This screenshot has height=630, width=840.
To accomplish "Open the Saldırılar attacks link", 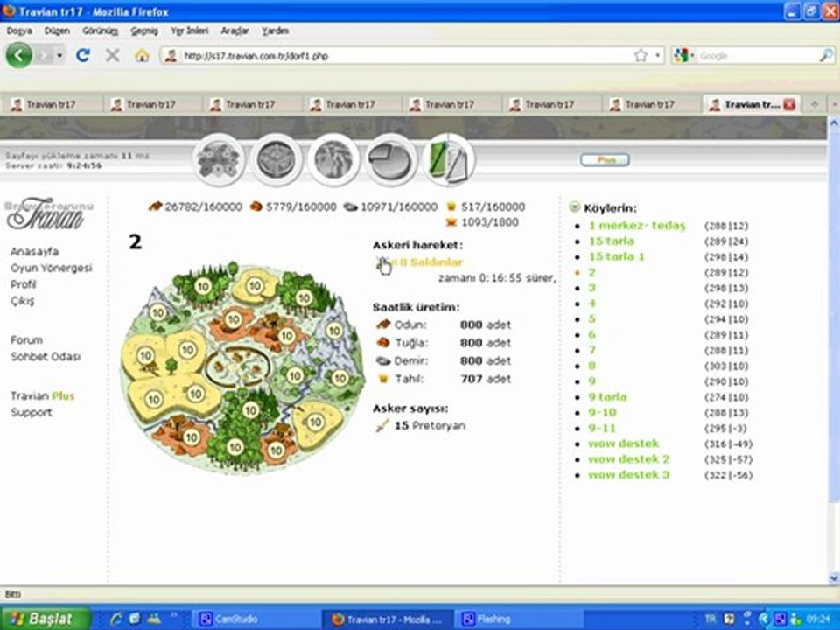I will pos(430,262).
